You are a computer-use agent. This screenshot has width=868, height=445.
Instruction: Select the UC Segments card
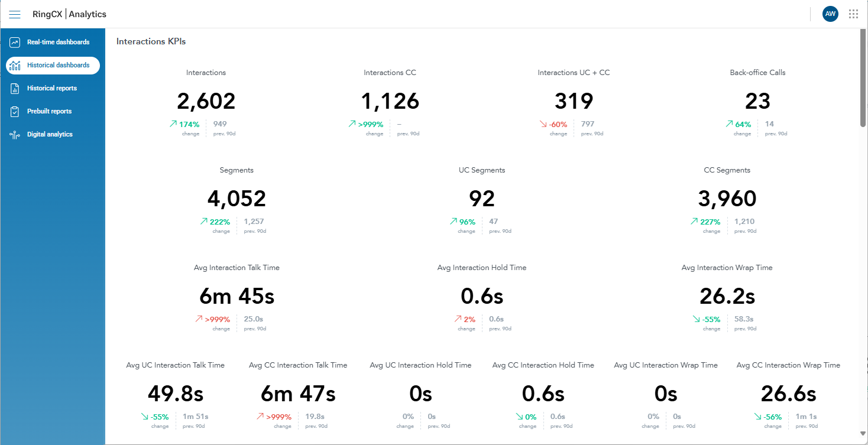[481, 198]
